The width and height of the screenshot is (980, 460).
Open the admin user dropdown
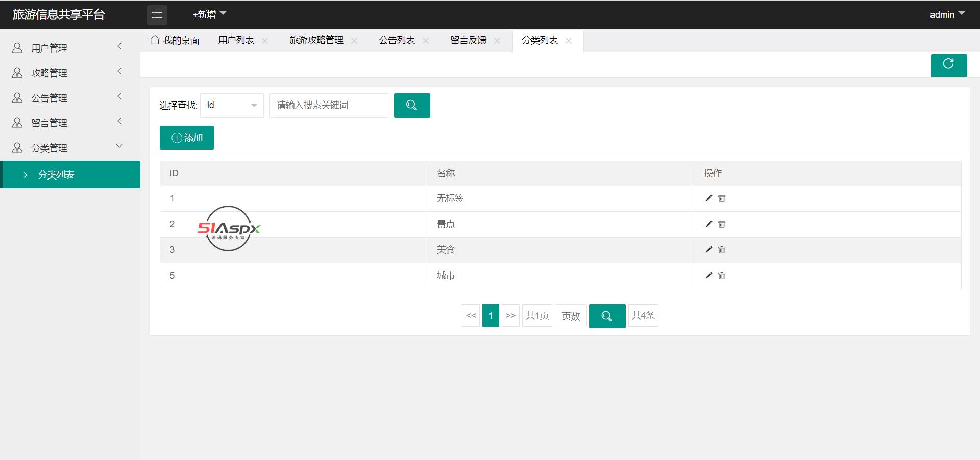click(947, 15)
